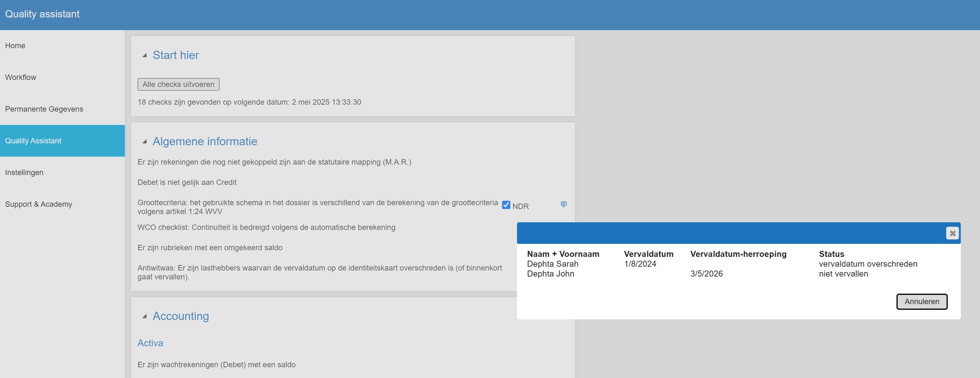The width and height of the screenshot is (980, 378).
Task: Select the wachtrekeningen (Debet) message
Action: tap(216, 365)
